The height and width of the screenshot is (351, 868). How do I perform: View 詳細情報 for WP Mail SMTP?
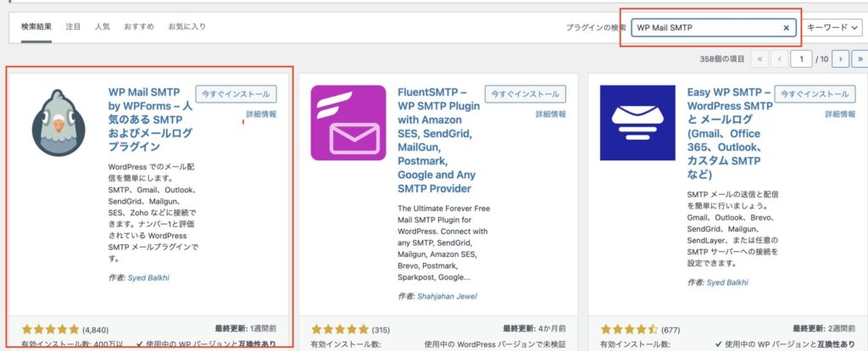point(261,114)
